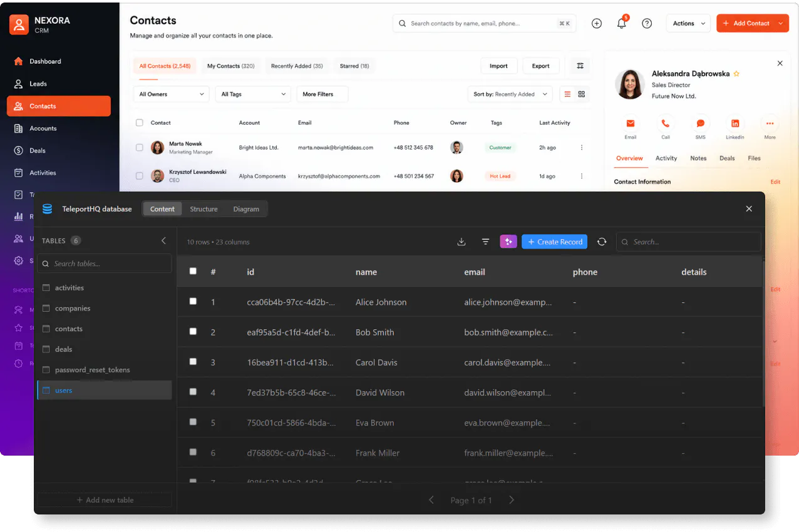Click the Deals icon in sidebar

click(18, 150)
